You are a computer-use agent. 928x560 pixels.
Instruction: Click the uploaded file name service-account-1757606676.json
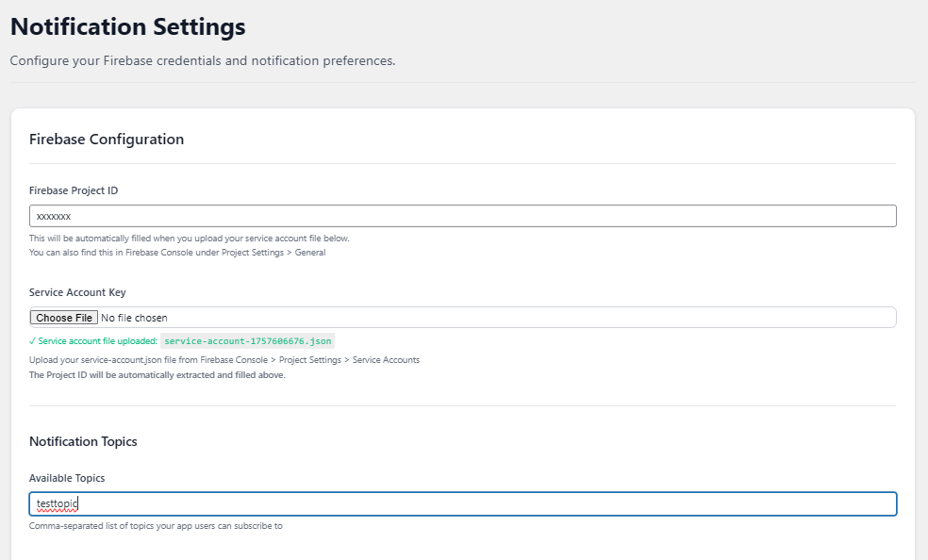coord(248,340)
